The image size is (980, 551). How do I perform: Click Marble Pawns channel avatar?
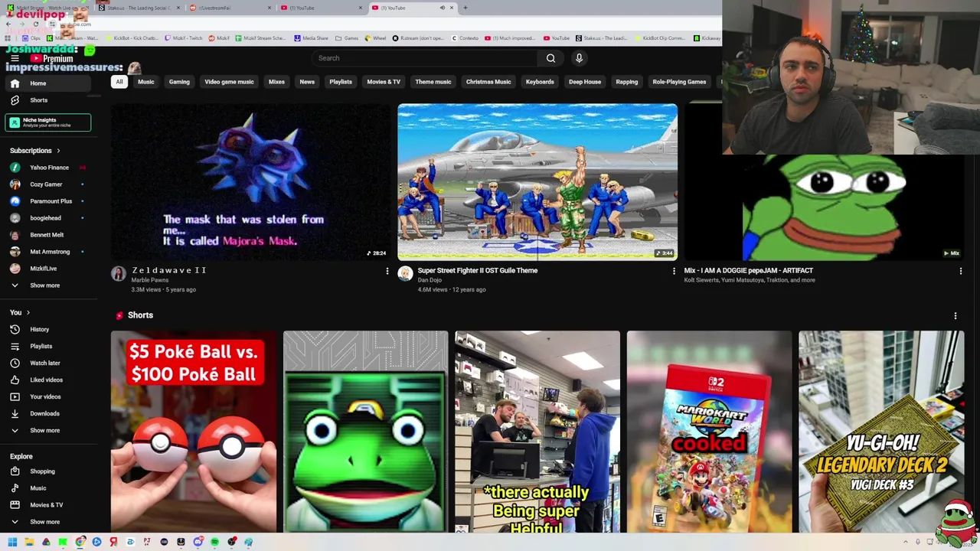[119, 274]
